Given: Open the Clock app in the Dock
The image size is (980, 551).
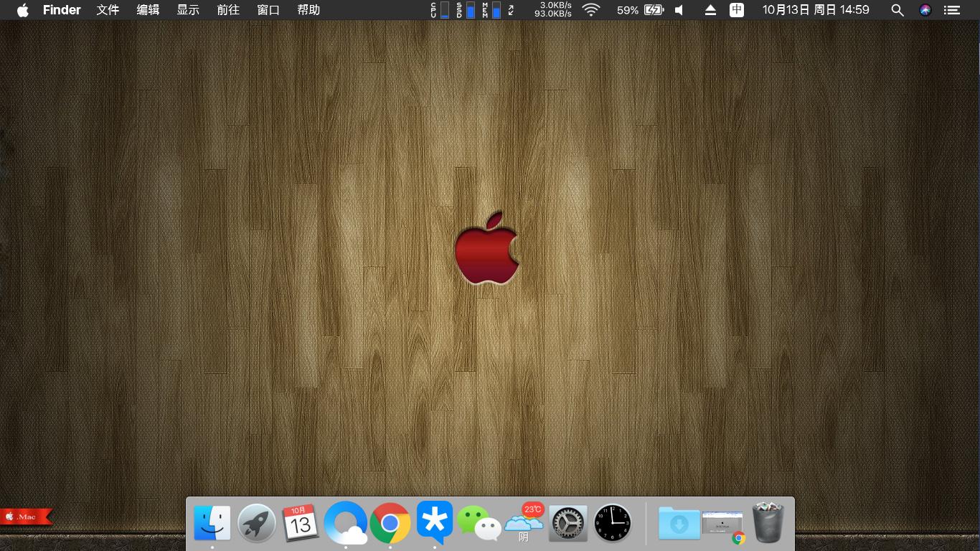Looking at the screenshot, I should tap(612, 524).
